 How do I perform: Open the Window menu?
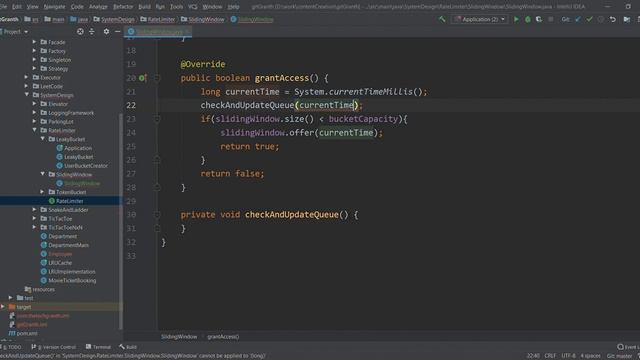coord(212,7)
